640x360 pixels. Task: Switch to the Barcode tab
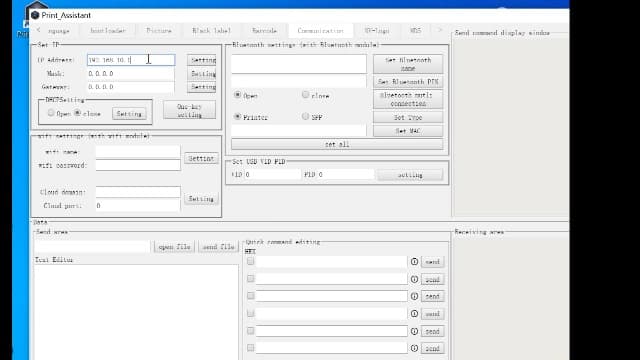[264, 31]
